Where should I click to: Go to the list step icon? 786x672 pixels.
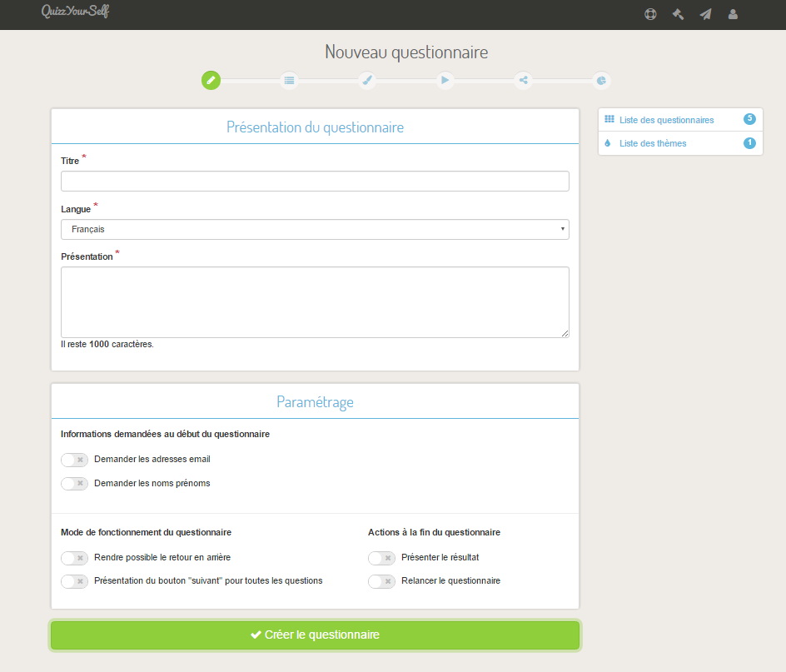click(x=289, y=81)
